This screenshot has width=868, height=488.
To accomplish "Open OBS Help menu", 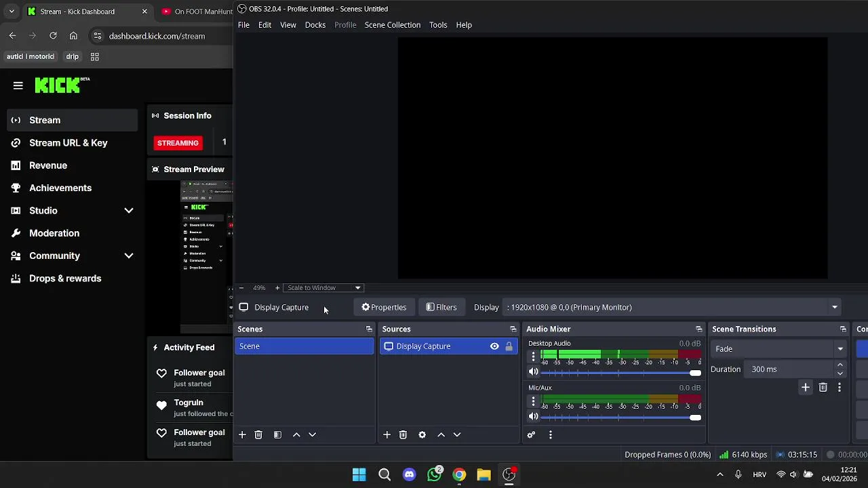I will click(x=464, y=25).
